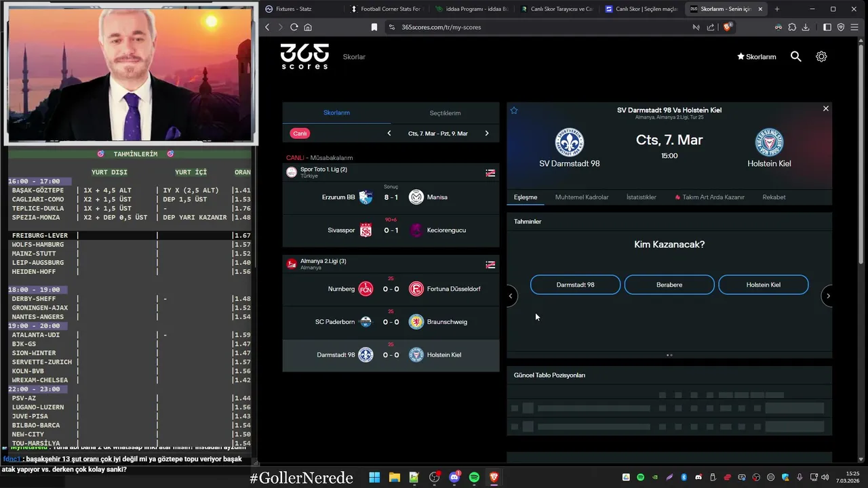Open the 365scores search magnifier

coord(796,57)
